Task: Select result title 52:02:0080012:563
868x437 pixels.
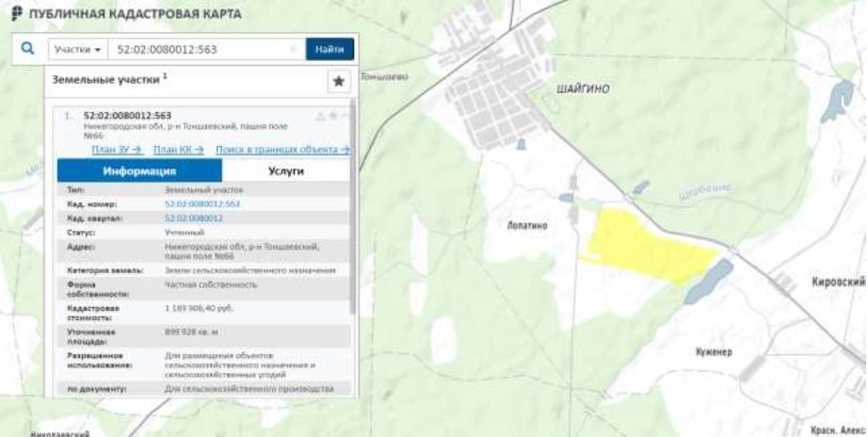Action: pyautogui.click(x=127, y=116)
